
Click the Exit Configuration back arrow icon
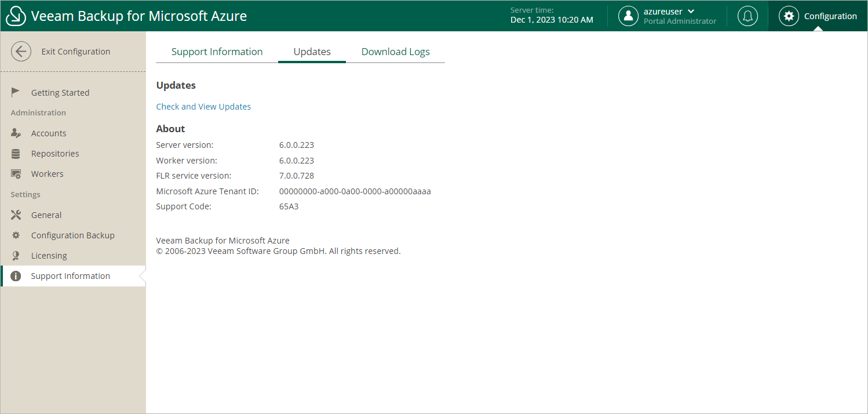(21, 52)
